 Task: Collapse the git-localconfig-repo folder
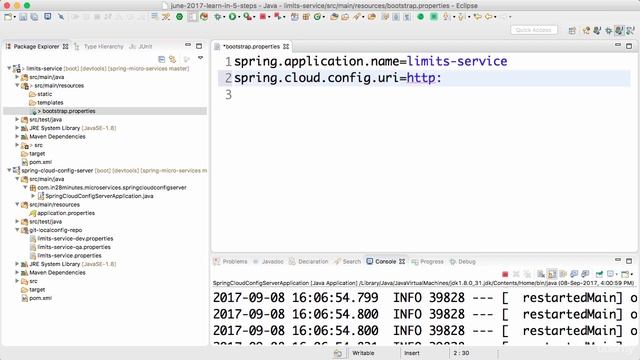[x=17, y=230]
